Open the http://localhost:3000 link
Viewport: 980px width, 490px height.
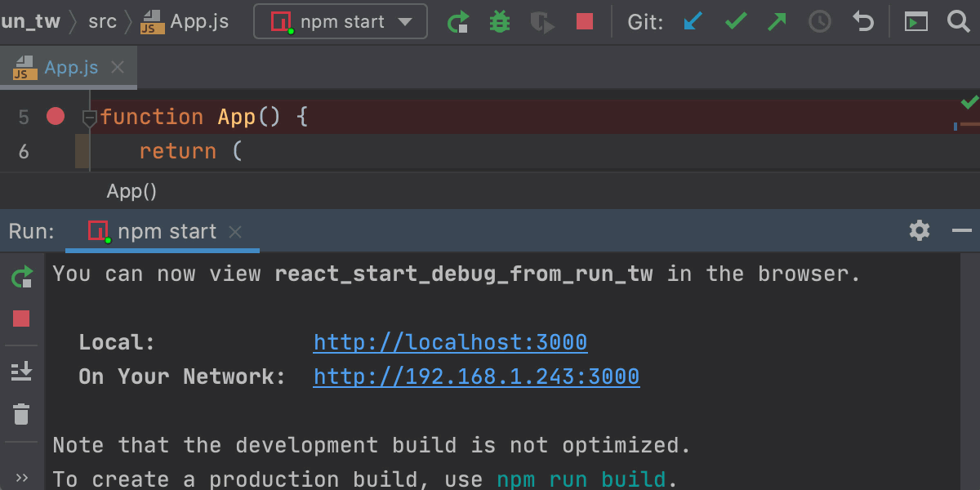pyautogui.click(x=450, y=342)
